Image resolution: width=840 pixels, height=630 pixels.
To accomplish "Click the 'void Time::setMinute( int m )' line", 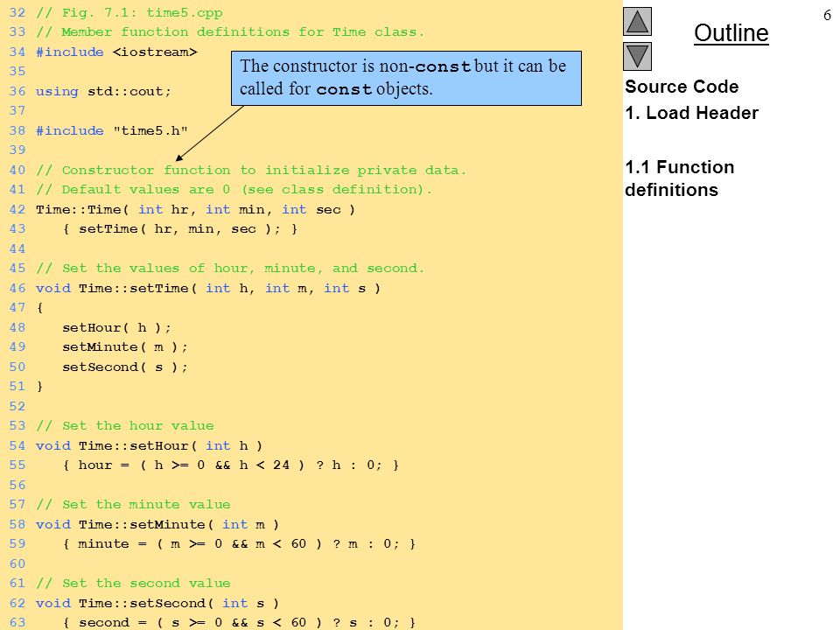I will point(157,524).
